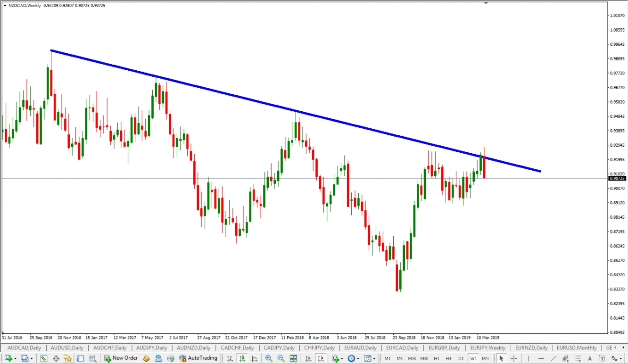This screenshot has width=628, height=364.
Task: Select the Text Label tool
Action: pos(602,358)
